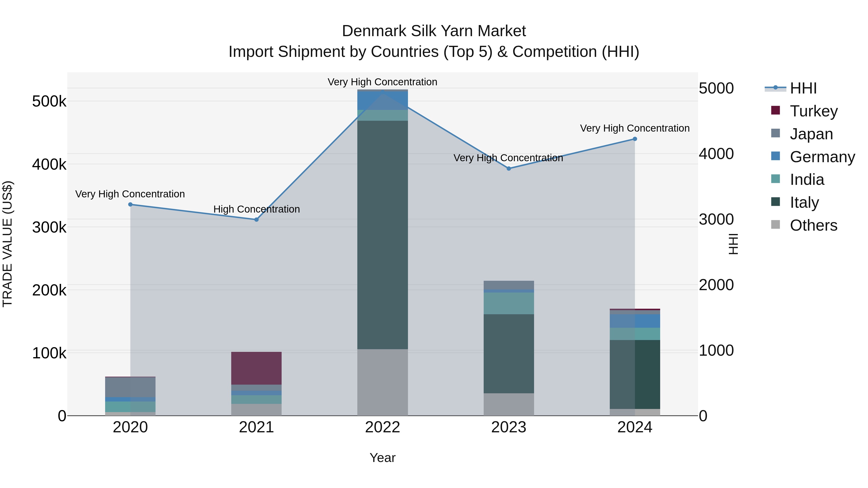Click the 2021 HHI data point
Screen dimensions: 868x488
[x=257, y=220]
